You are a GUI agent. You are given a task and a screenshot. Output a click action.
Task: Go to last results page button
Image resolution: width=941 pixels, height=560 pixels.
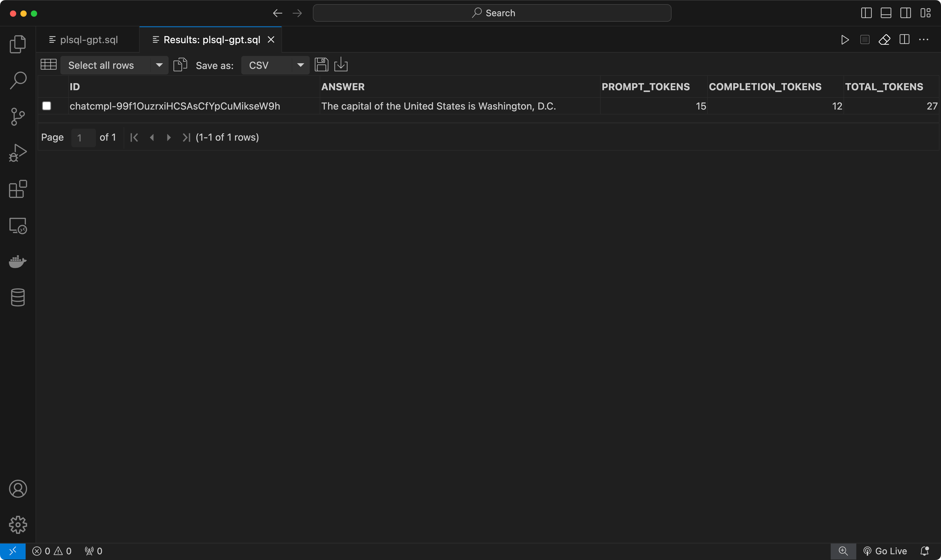click(x=186, y=137)
